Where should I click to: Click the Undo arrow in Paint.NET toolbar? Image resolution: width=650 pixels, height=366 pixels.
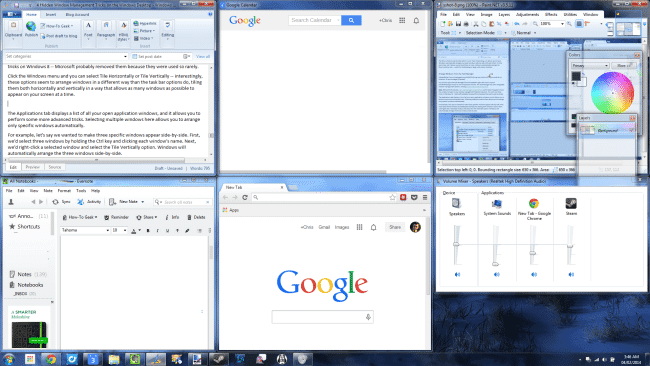(x=517, y=24)
